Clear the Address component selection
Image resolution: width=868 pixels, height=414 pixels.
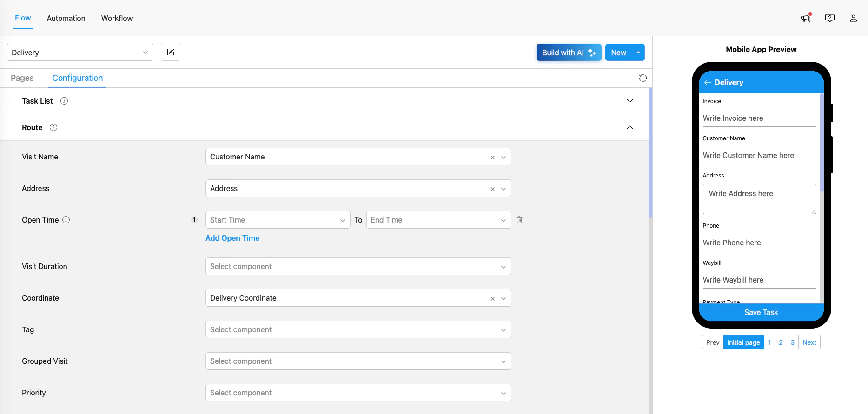pyautogui.click(x=493, y=189)
